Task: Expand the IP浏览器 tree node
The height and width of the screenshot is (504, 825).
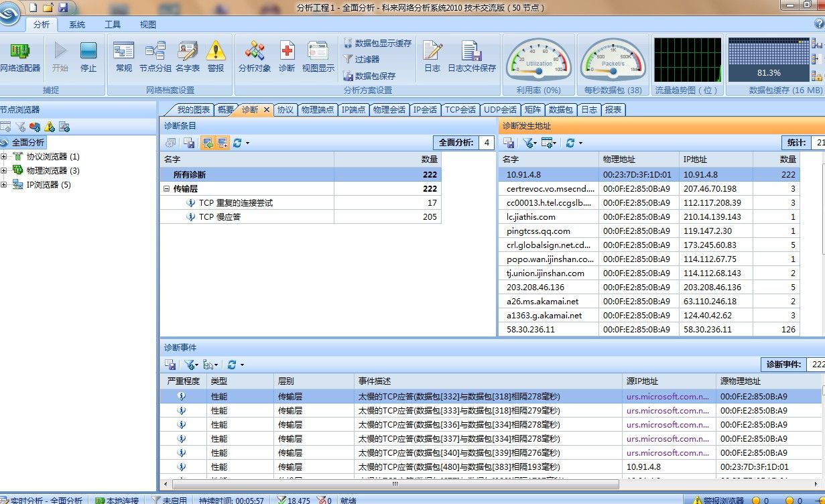Action: click(x=4, y=184)
